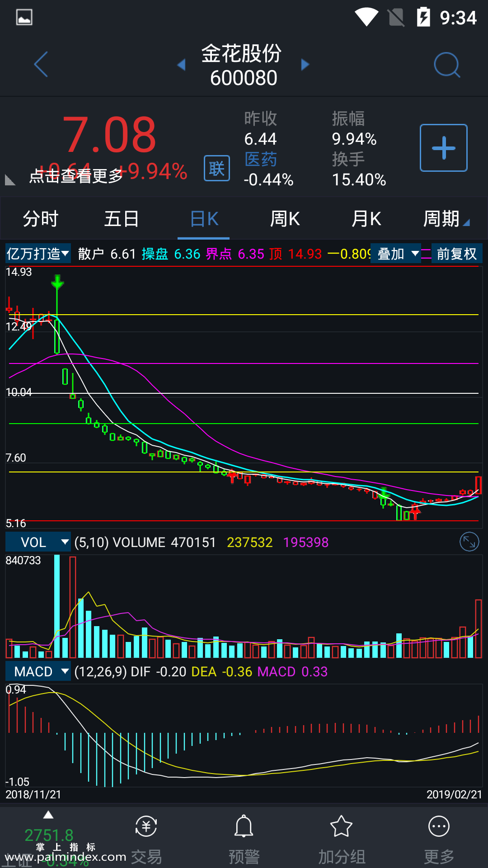Tap the current price 7.08
Screen dimensions: 488x868
[109, 135]
